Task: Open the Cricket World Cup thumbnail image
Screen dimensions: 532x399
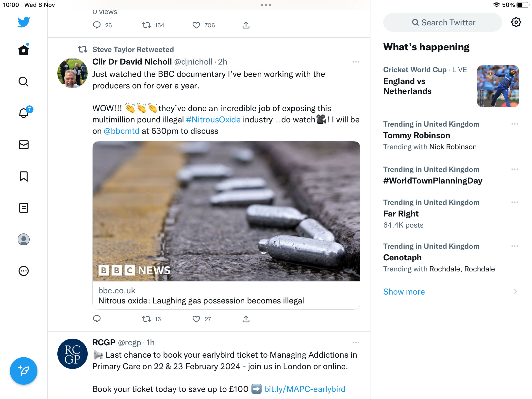Action: [498, 86]
